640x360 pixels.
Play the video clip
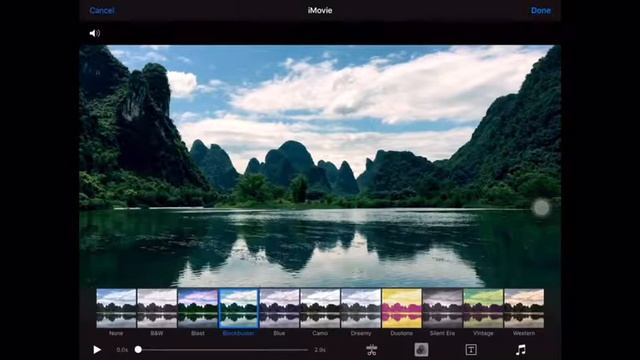[97, 350]
